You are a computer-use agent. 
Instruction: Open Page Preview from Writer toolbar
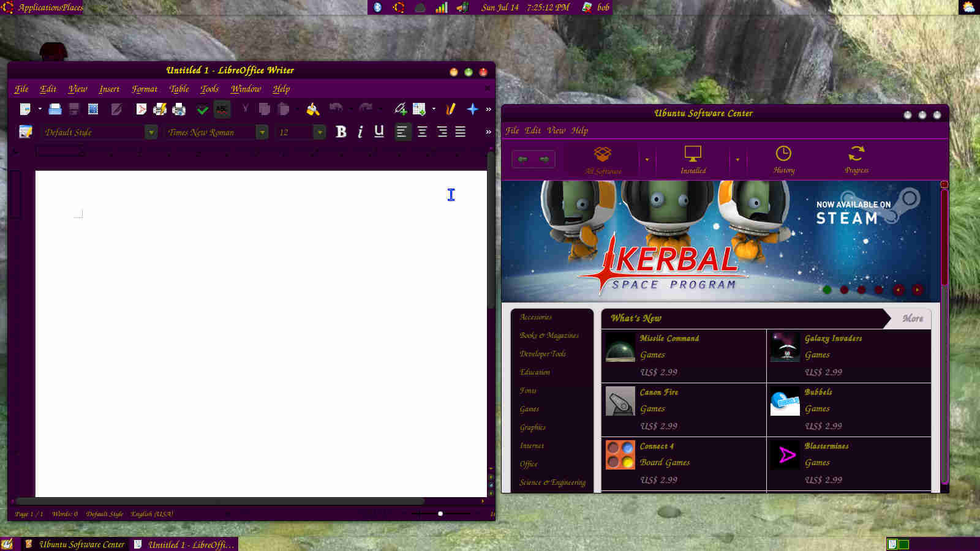coord(179,109)
